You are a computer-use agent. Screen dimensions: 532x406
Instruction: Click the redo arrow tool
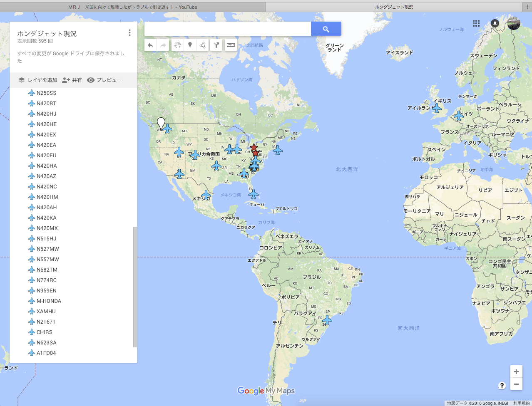click(x=163, y=45)
